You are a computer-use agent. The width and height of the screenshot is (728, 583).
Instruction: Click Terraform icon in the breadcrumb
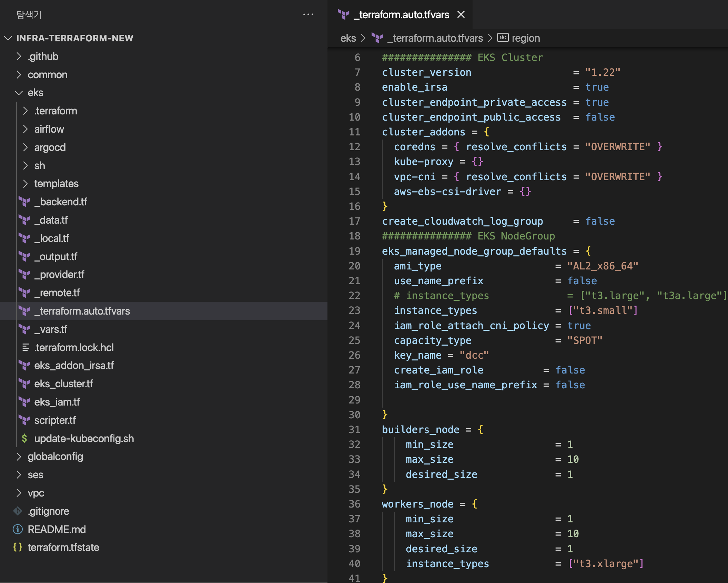point(377,38)
